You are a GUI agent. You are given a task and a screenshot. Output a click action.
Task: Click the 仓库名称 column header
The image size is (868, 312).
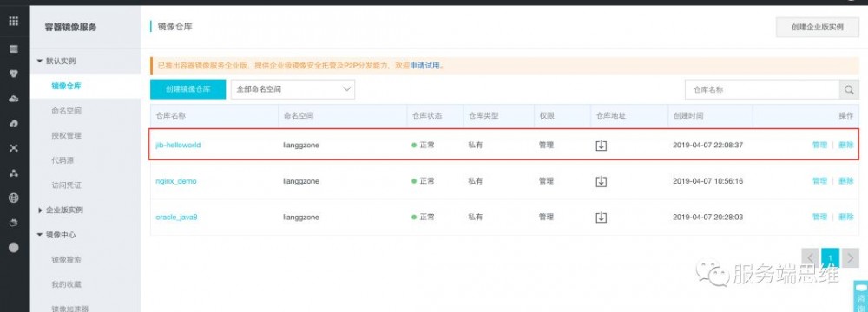[170, 116]
